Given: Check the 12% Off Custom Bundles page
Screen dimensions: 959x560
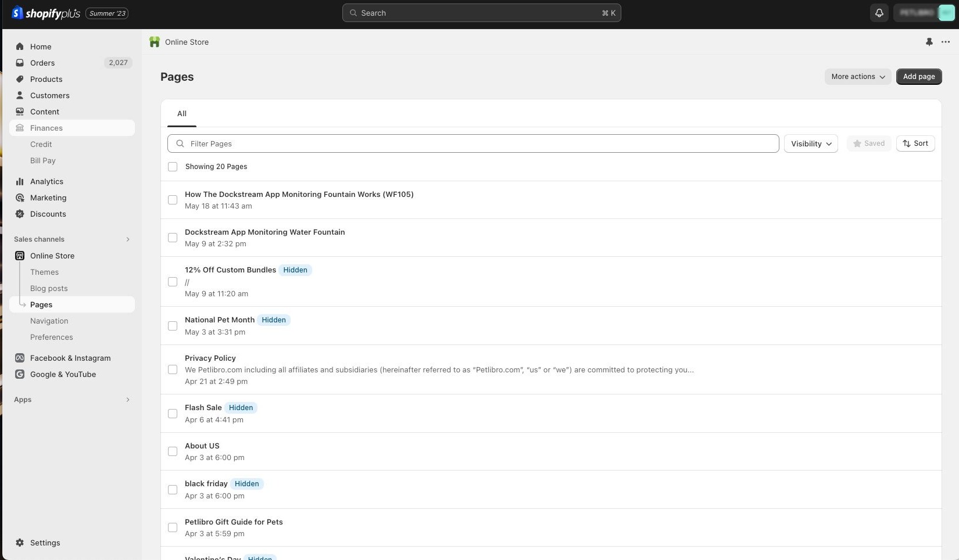Looking at the screenshot, I should point(173,282).
